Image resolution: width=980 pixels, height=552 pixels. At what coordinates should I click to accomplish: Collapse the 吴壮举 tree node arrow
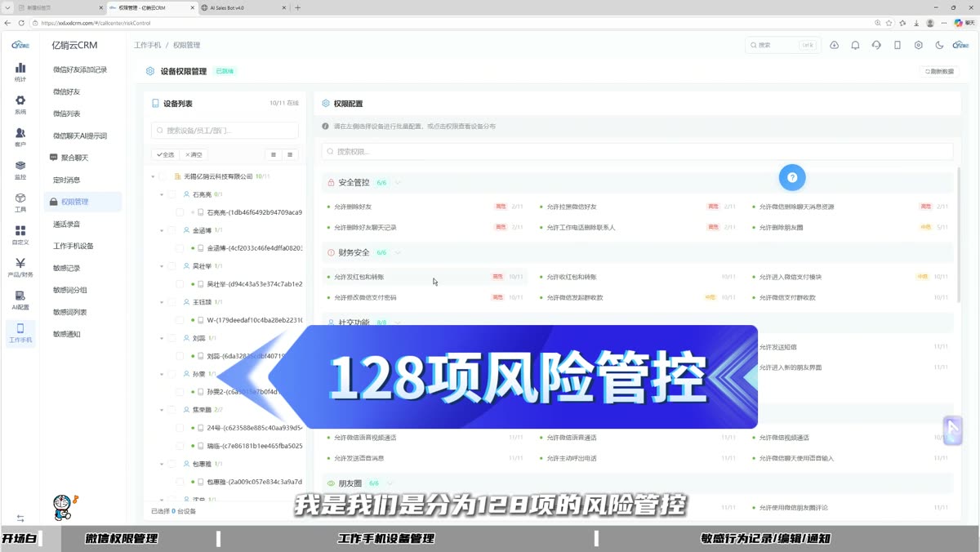162,266
